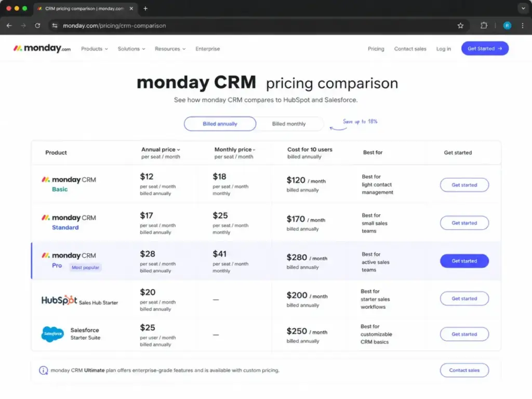
Task: Click 'Best for light contact management' text
Action: (377, 184)
